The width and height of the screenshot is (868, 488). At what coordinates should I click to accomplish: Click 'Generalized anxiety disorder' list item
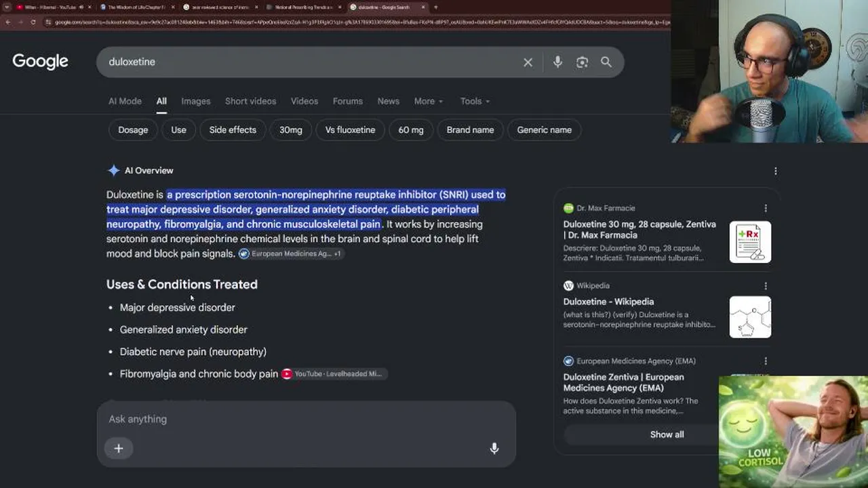point(184,330)
